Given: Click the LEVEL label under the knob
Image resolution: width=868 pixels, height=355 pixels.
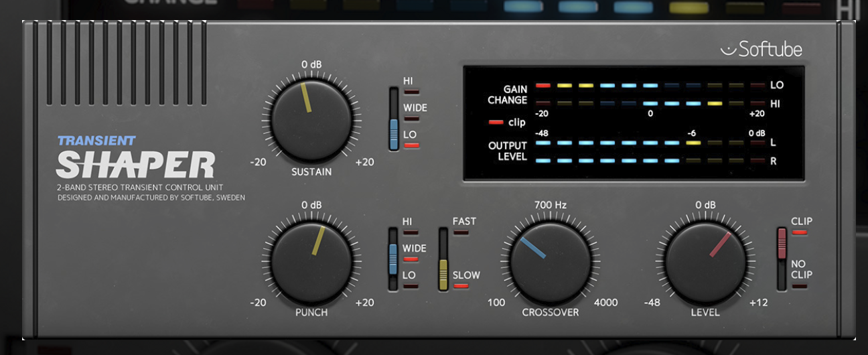Looking at the screenshot, I should tap(705, 313).
